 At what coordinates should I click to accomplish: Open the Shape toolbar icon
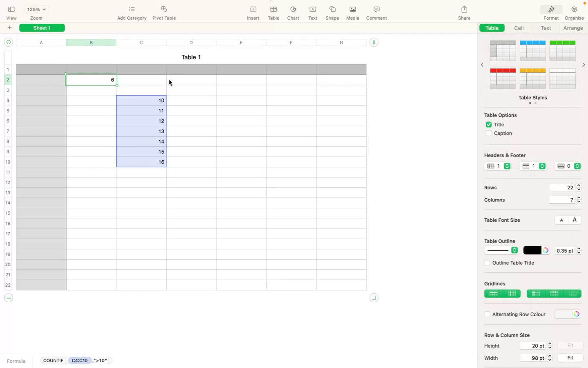[x=332, y=9]
